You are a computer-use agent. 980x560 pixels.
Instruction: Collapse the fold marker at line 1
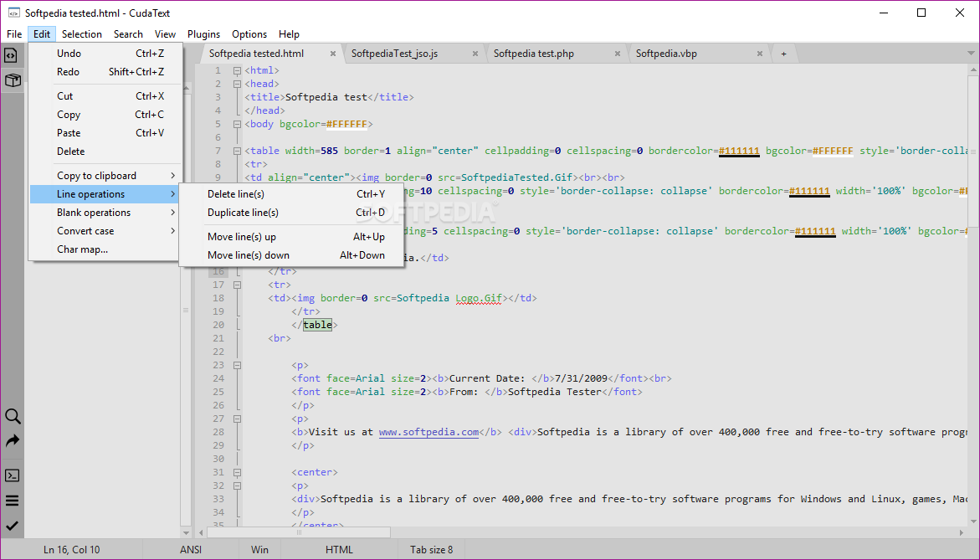tap(238, 70)
